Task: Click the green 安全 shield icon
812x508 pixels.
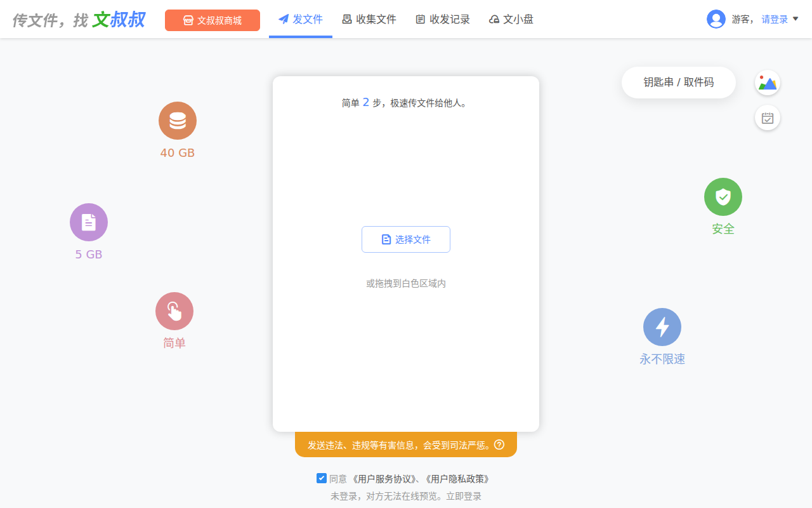Action: (x=723, y=197)
